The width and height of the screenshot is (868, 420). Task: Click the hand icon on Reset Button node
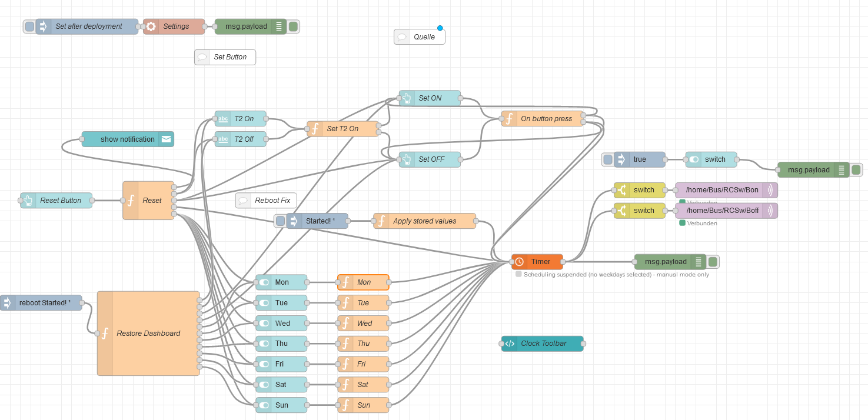[28, 201]
